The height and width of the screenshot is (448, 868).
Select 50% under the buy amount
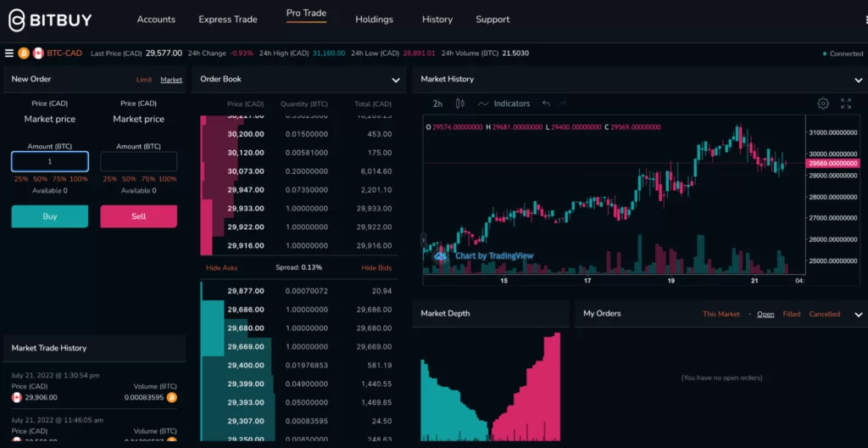(40, 179)
